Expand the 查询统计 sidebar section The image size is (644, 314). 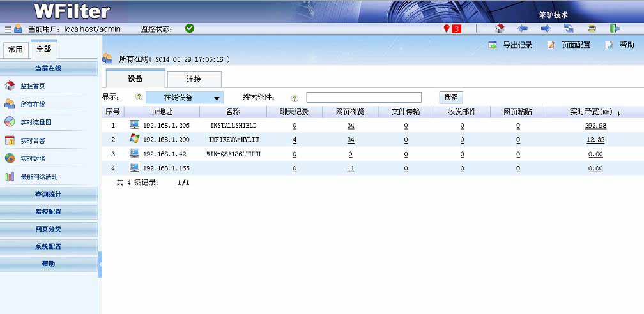coord(49,194)
